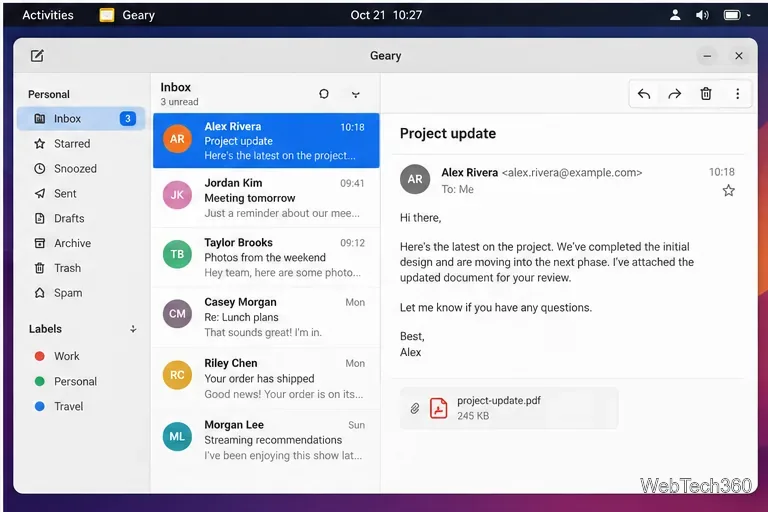Open the Drafts folder
Screen dimensions: 768x512
pos(81,218)
